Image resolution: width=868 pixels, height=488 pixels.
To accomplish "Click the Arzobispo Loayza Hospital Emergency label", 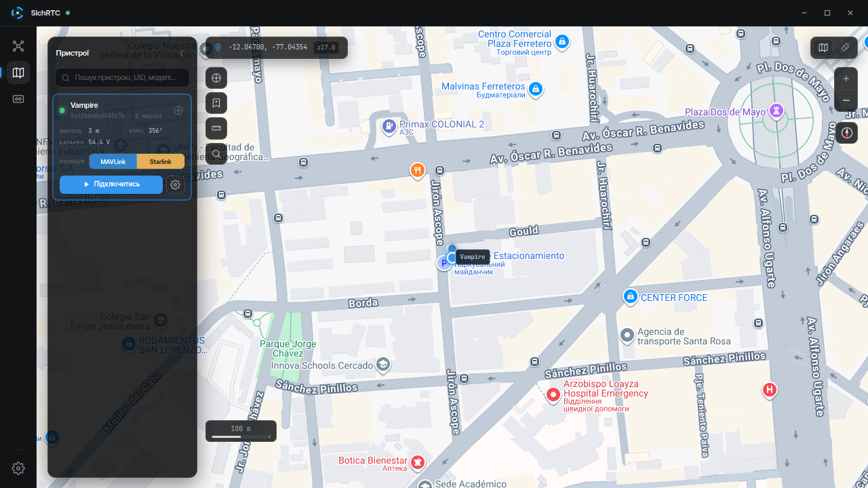I will pyautogui.click(x=606, y=388).
